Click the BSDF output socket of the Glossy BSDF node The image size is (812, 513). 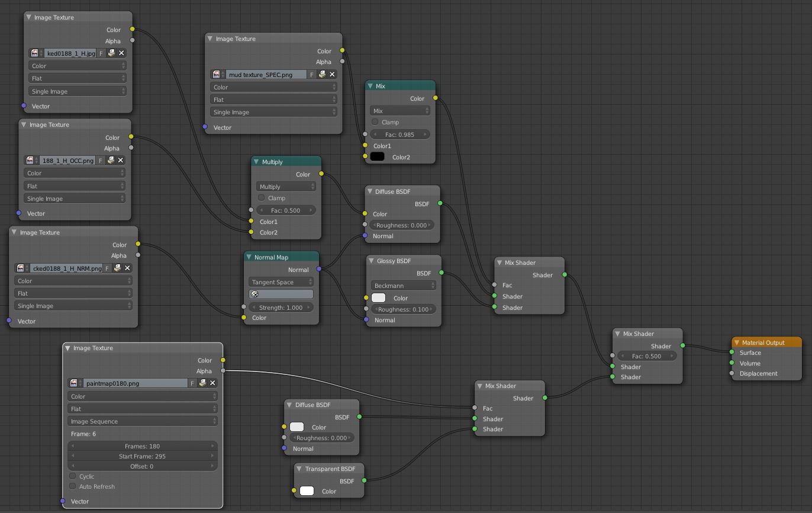click(442, 272)
